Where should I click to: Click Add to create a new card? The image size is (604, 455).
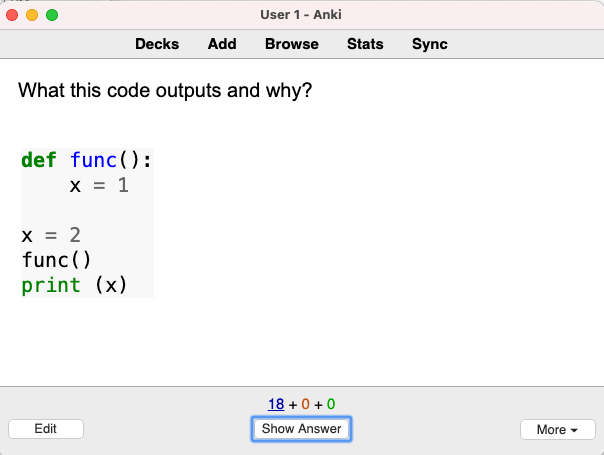tap(222, 44)
